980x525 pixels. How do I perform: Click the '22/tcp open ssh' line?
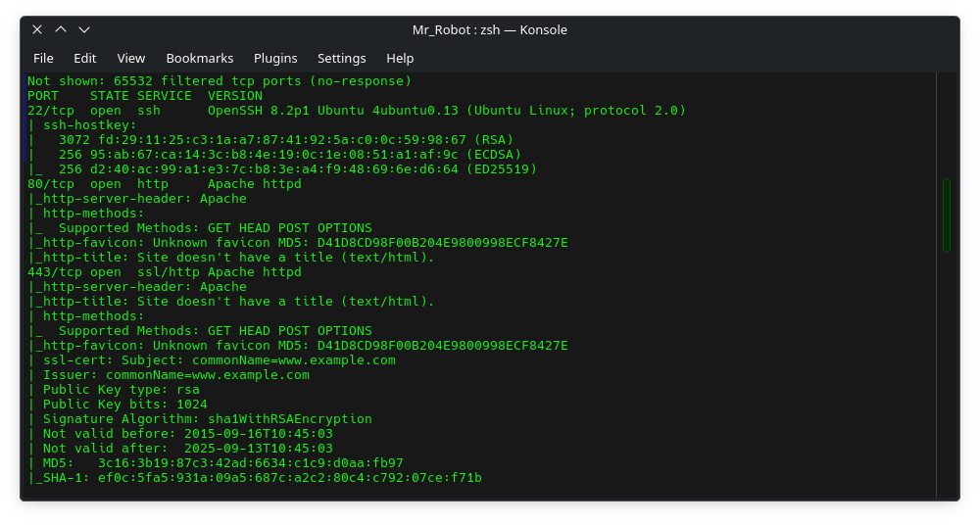pos(357,111)
